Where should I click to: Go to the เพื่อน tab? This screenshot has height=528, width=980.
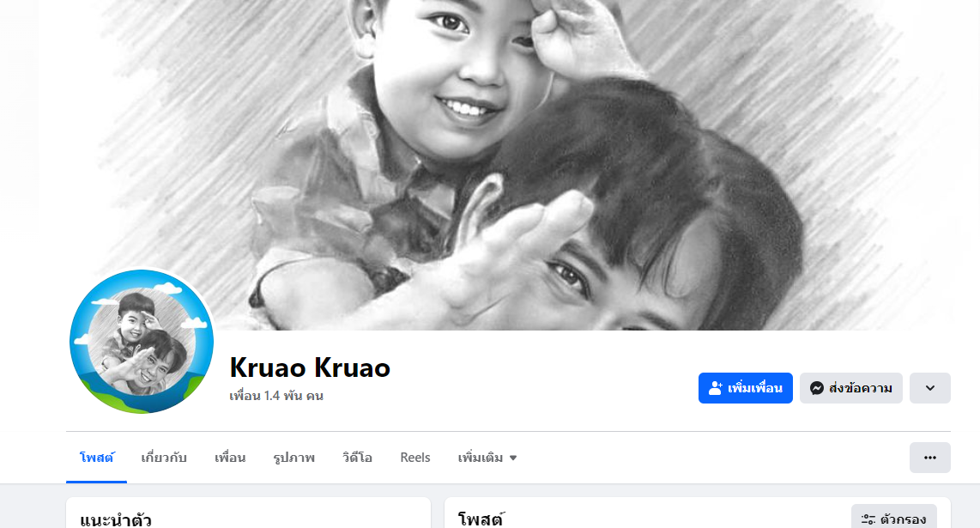[x=230, y=458]
